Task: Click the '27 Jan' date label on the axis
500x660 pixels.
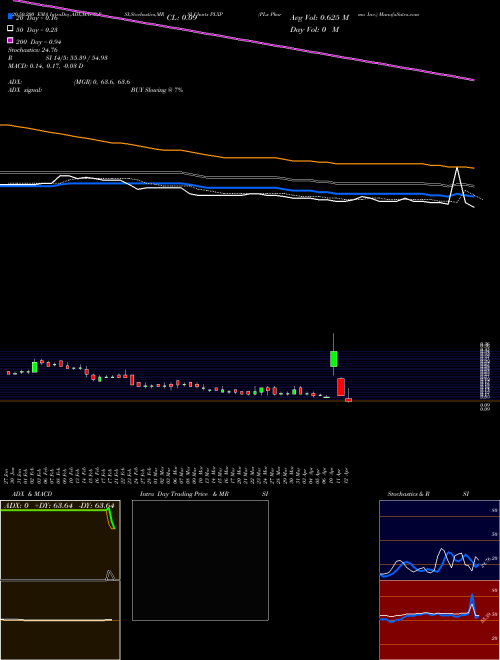Action: pyautogui.click(x=8, y=475)
